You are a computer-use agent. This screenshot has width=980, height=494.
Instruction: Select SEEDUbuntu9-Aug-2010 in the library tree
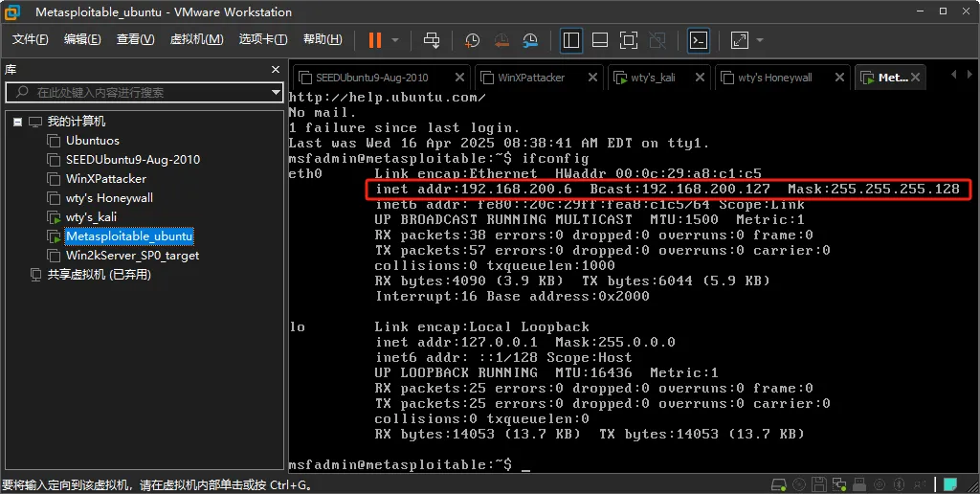click(x=133, y=160)
